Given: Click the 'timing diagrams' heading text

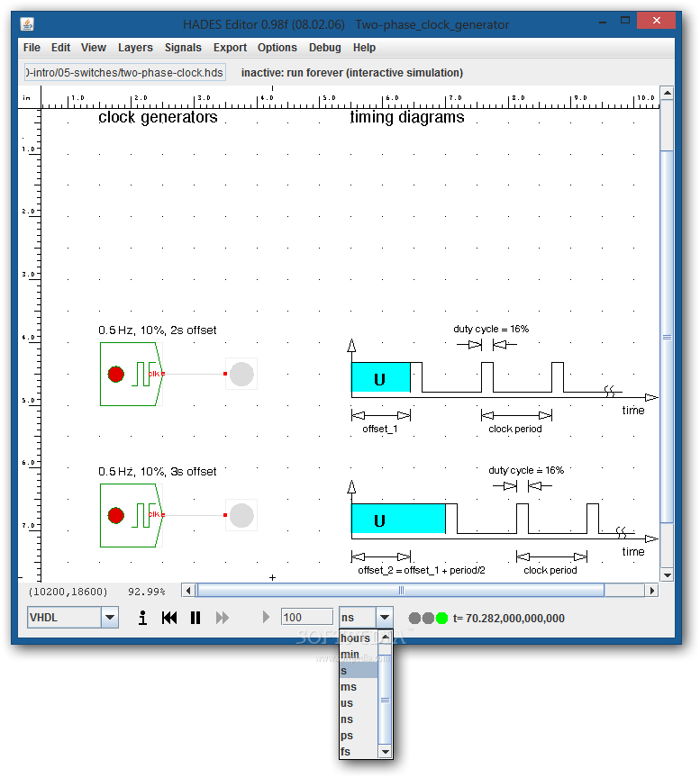Looking at the screenshot, I should [407, 117].
